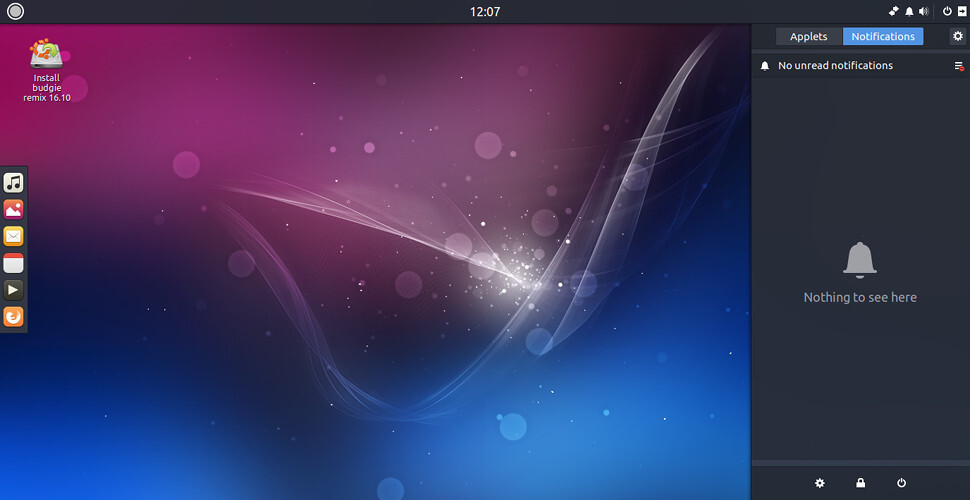Click the bell beside No unread notifications
970x500 pixels.
click(x=765, y=66)
